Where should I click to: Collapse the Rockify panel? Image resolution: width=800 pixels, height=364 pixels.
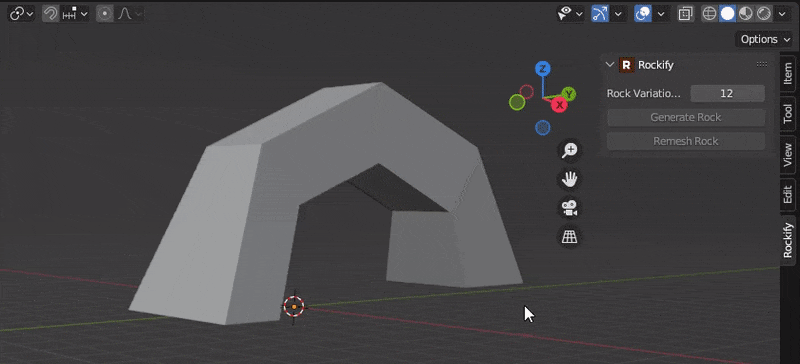click(x=610, y=65)
